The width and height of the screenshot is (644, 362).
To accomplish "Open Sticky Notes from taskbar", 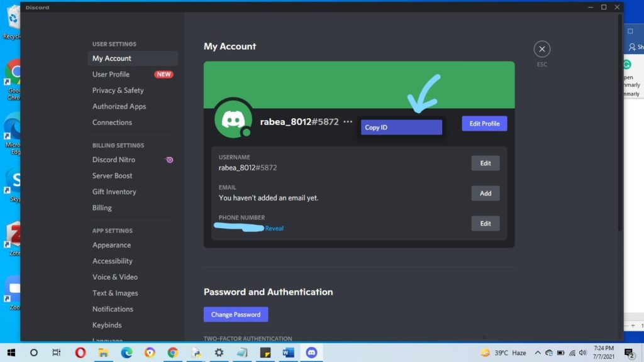I will click(265, 353).
